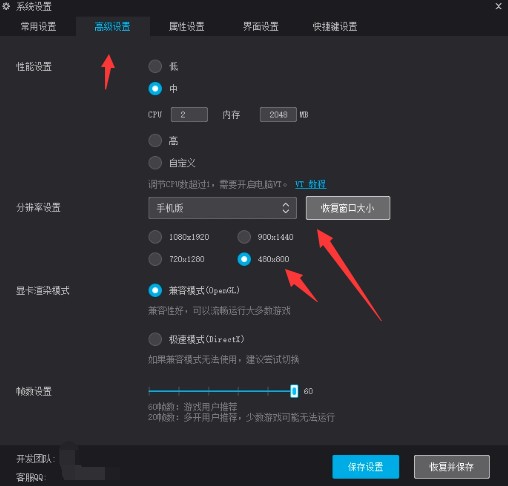Select the 900x1440 resolution
This screenshot has width=508, height=486.
244,237
